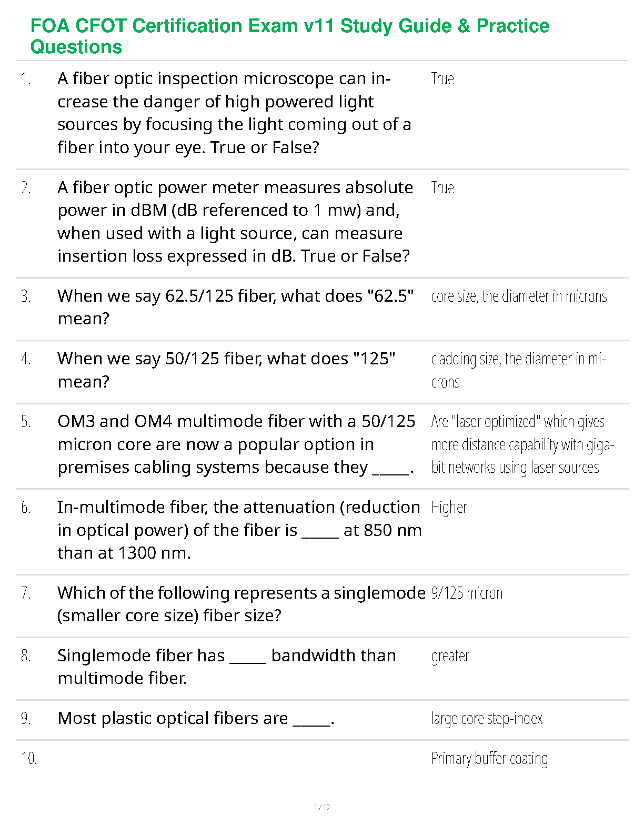
Task: Select the 'True' answer for question 2
Action: (442, 188)
